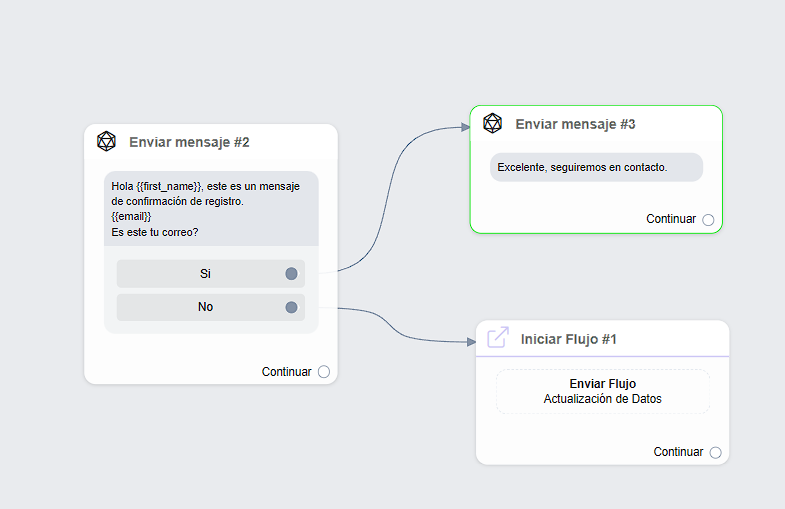Select the Continuar output circle on Enviar mensaje #2
Screen dimensions: 785x509
(x=323, y=372)
